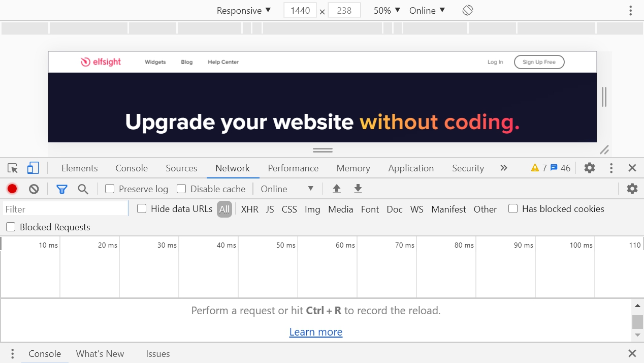The image size is (644, 363).
Task: Open DevTools settings gear
Action: click(x=589, y=168)
